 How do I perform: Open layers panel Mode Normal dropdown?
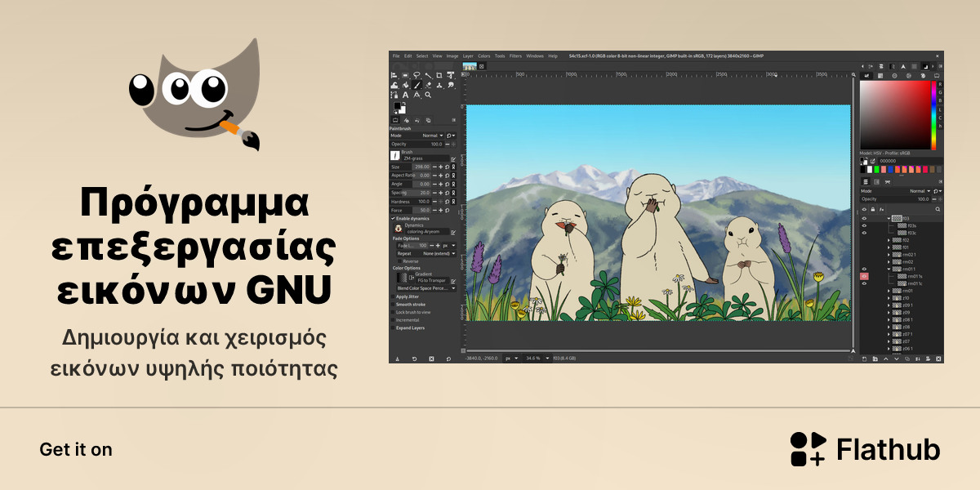894,191
